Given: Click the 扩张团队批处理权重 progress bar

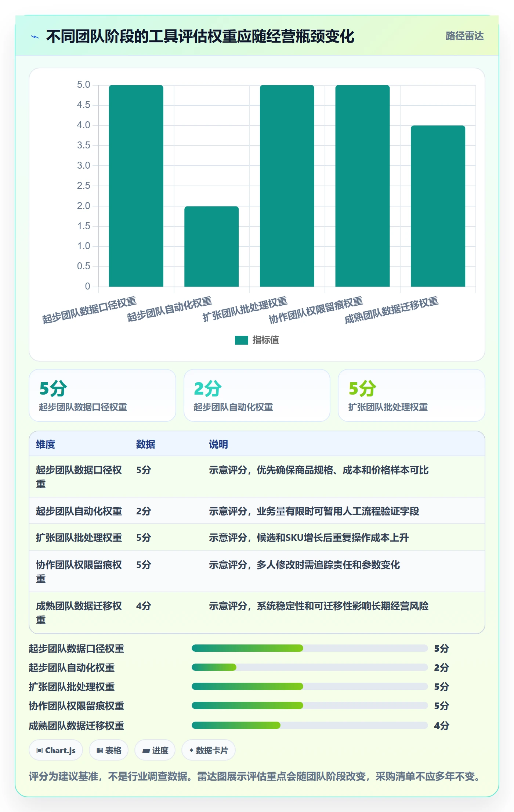Looking at the screenshot, I should [310, 686].
